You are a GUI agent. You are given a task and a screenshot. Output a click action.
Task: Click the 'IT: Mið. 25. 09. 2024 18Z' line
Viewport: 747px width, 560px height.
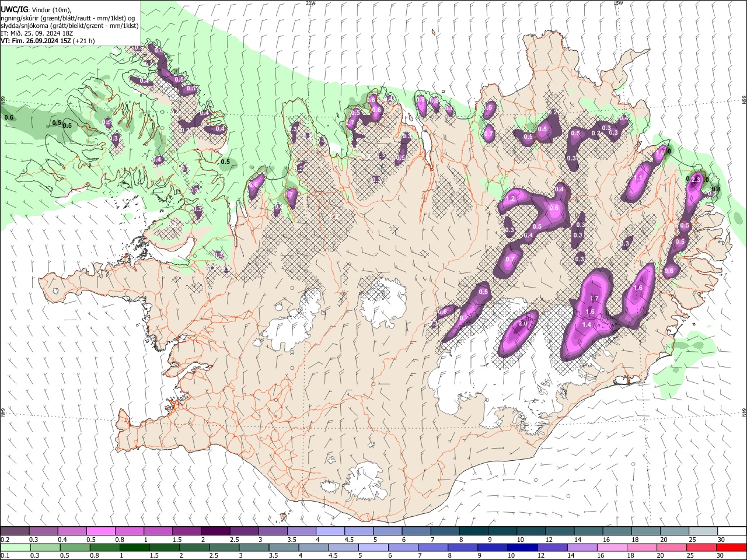coord(37,33)
